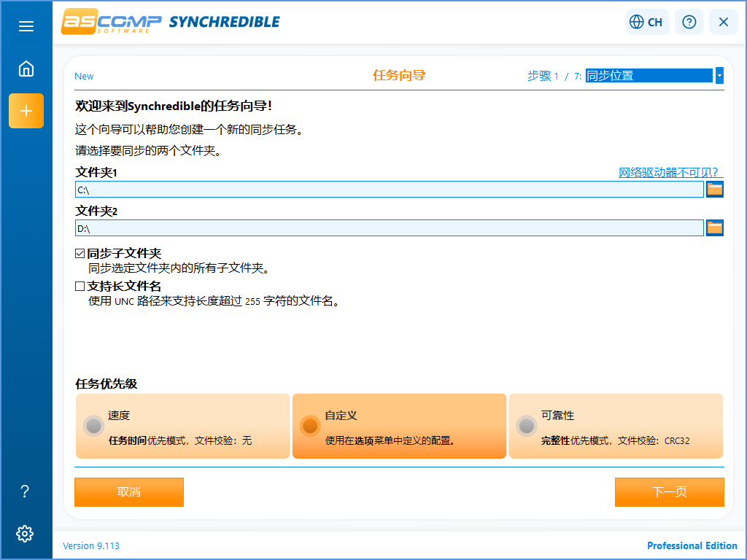Select the New task tab label

click(84, 76)
